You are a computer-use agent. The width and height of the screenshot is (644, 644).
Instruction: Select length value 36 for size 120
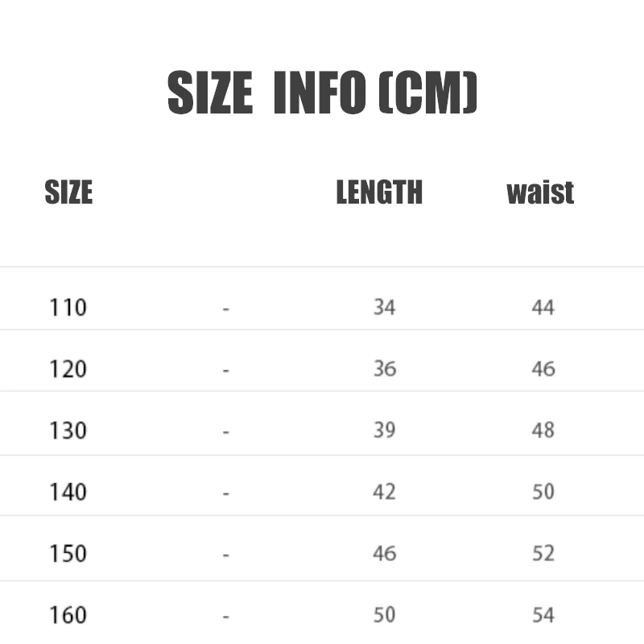tap(384, 369)
